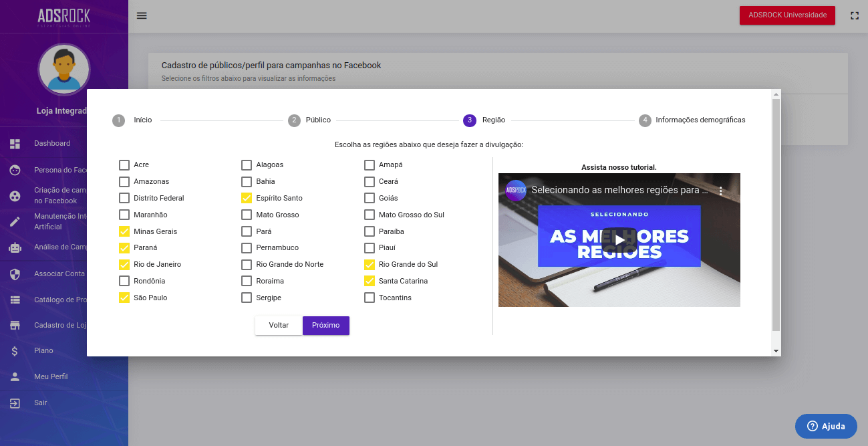This screenshot has height=446, width=868.
Task: Deselect the Santa Catarina checkbox
Action: click(x=370, y=281)
